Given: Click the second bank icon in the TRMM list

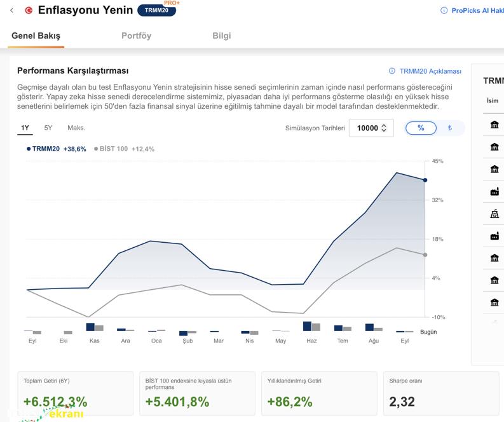Looking at the screenshot, I should pos(494,147).
